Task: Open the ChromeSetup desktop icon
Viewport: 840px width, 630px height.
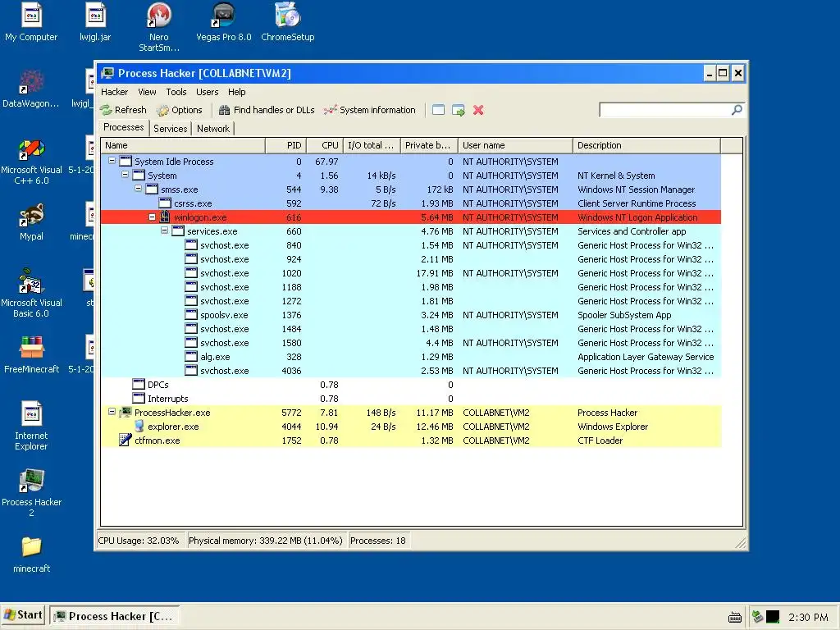Action: point(288,21)
